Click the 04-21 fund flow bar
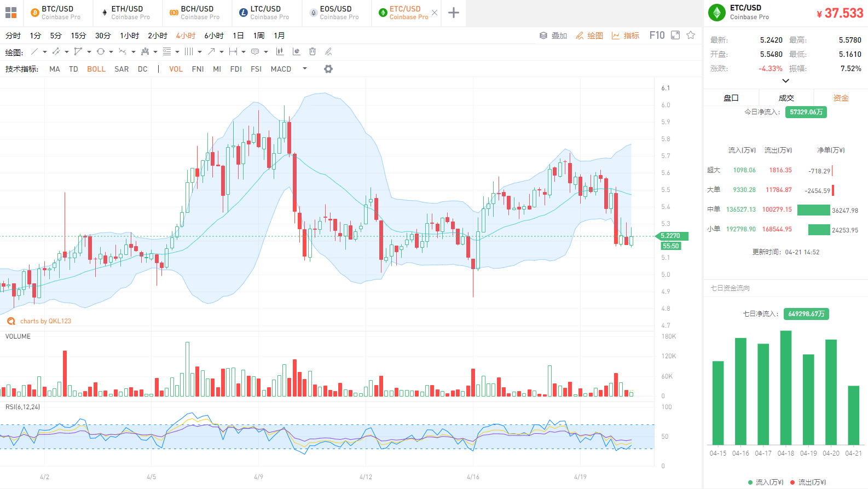 854,415
